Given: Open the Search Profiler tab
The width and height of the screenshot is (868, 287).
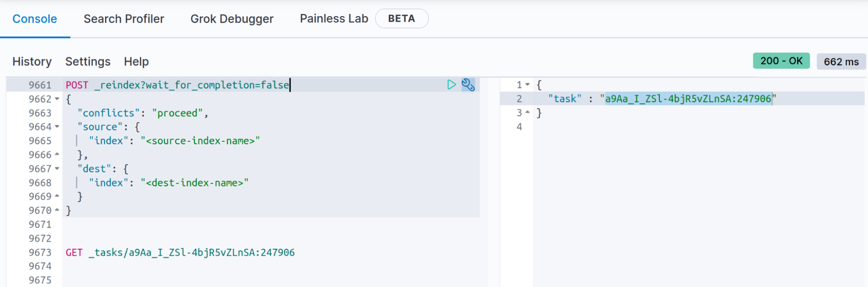Looking at the screenshot, I should 124,19.
